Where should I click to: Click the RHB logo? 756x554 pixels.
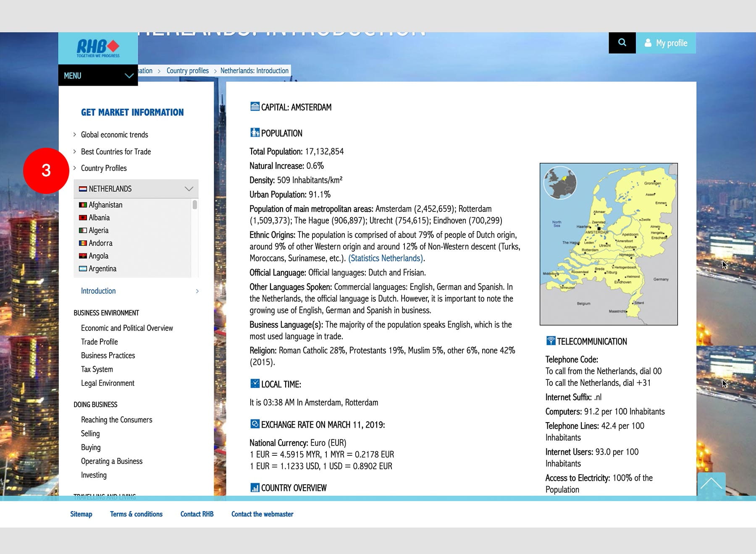(98, 48)
